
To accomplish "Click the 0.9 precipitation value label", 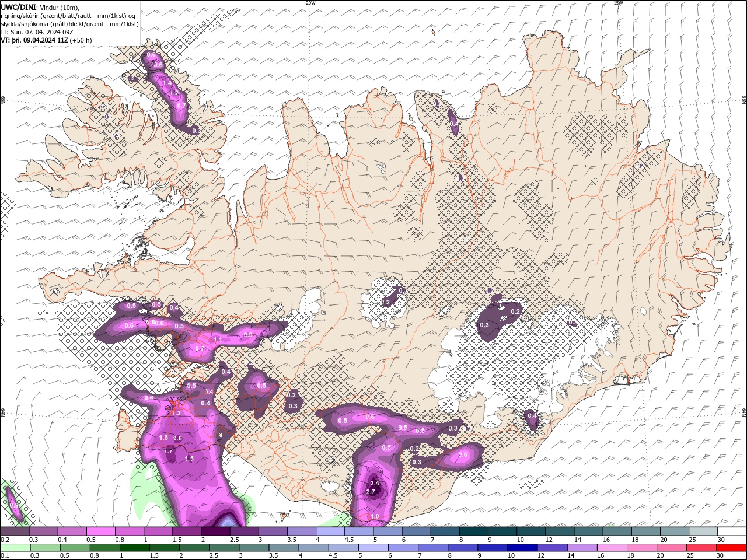I will pos(248,335).
